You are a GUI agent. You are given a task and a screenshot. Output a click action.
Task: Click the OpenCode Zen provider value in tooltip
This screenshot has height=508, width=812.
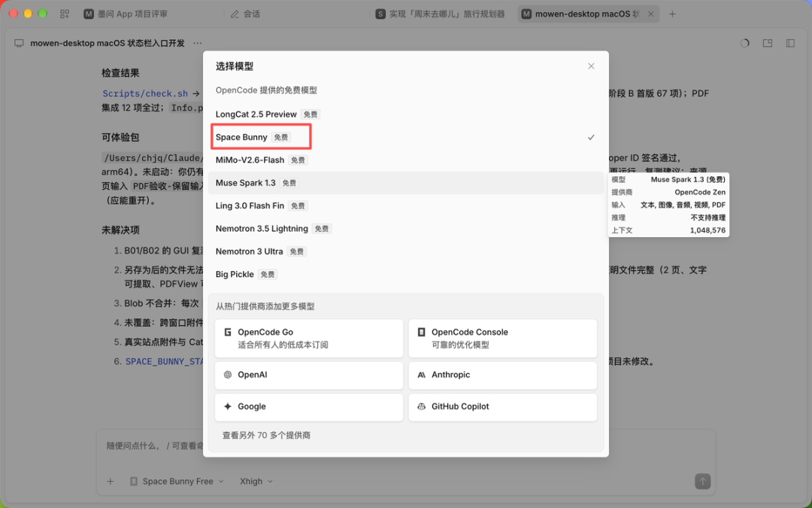tap(700, 193)
